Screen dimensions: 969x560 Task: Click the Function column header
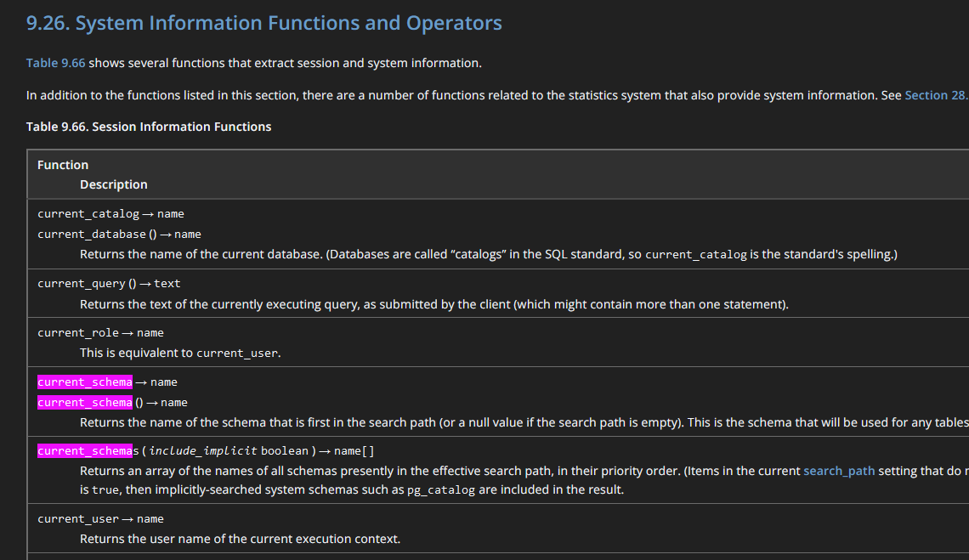(63, 165)
